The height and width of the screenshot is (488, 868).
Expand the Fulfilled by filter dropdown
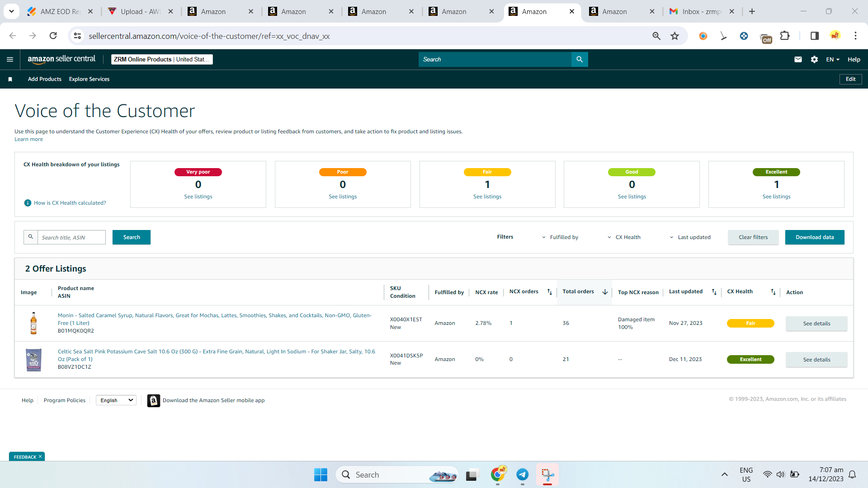tap(560, 237)
